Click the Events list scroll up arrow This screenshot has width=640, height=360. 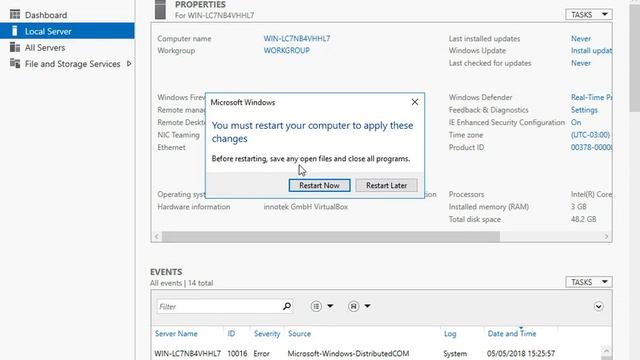click(606, 351)
